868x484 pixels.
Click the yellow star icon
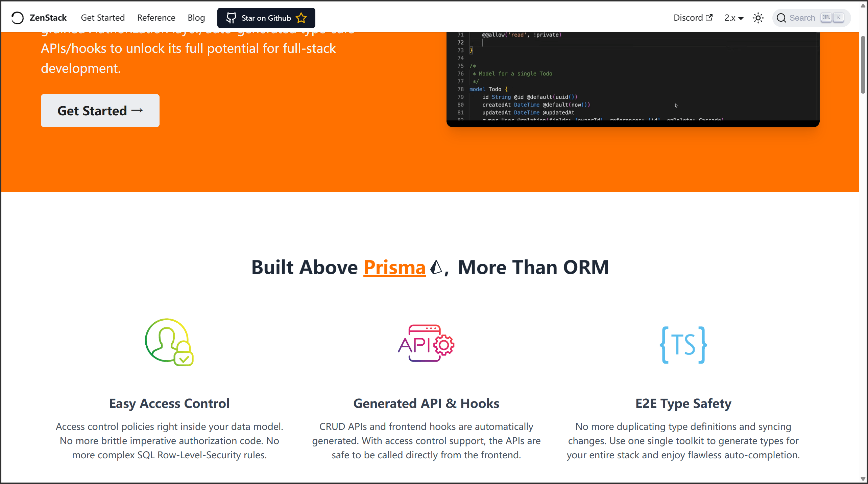301,18
